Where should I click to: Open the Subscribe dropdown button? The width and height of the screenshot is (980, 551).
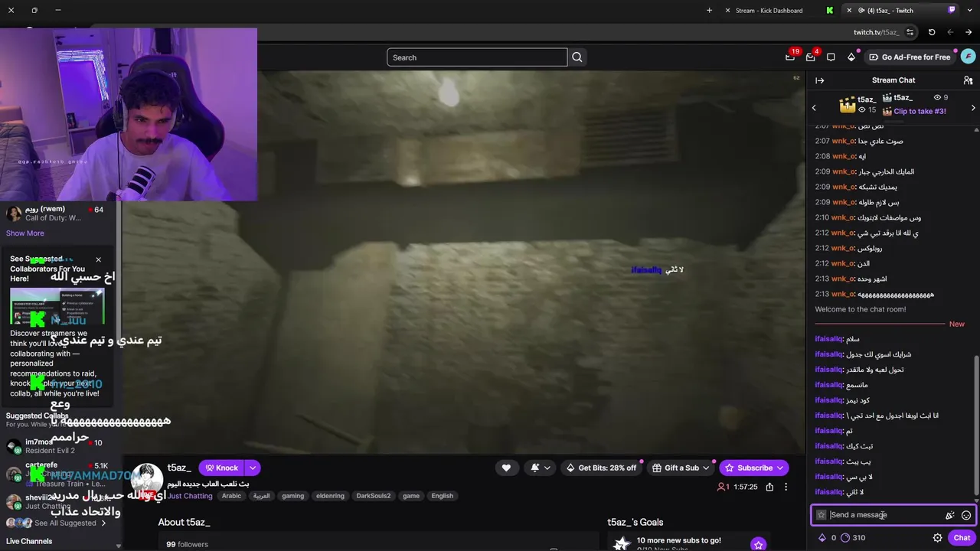coord(753,468)
